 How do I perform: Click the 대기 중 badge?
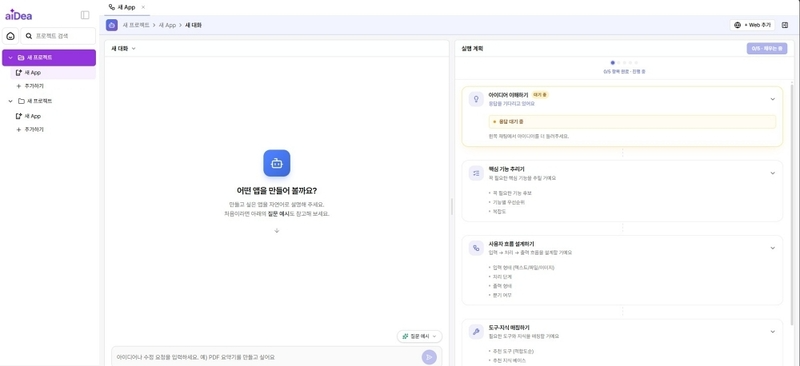coord(540,95)
